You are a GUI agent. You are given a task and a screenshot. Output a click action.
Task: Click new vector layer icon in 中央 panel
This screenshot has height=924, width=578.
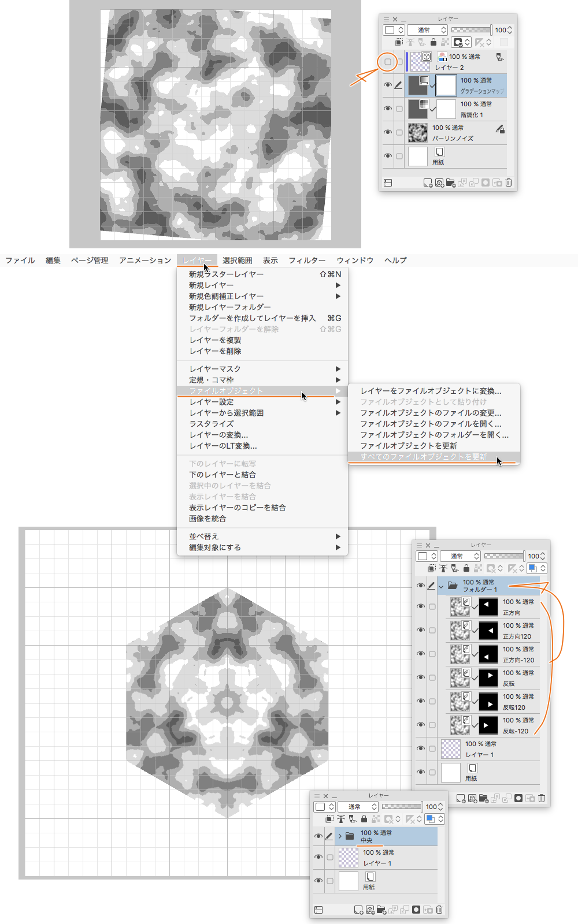tap(370, 910)
